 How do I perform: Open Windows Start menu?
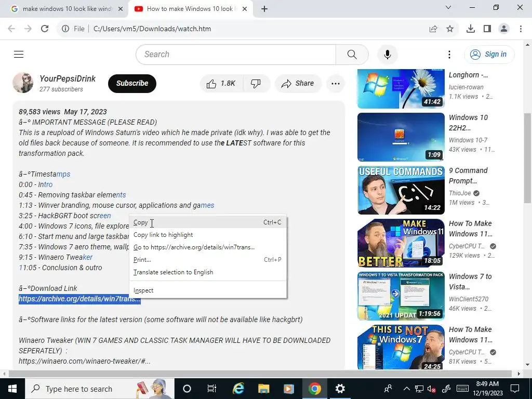12,389
